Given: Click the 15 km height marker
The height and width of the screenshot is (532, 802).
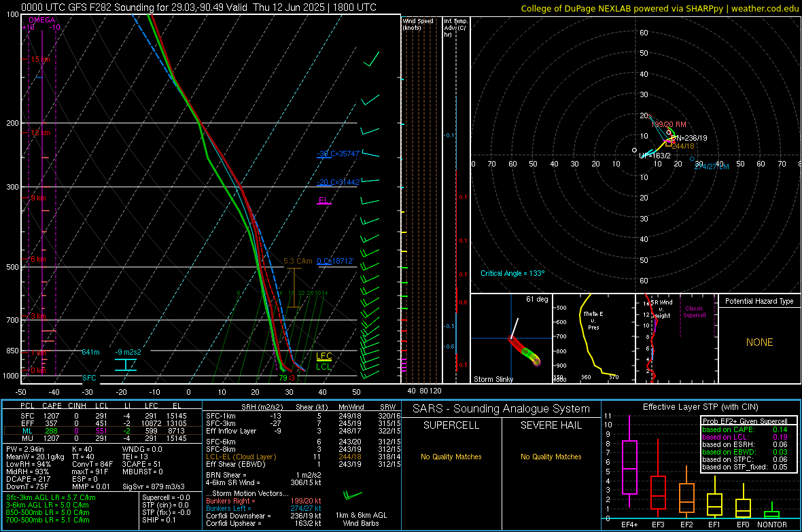Looking at the screenshot, I should pos(40,59).
